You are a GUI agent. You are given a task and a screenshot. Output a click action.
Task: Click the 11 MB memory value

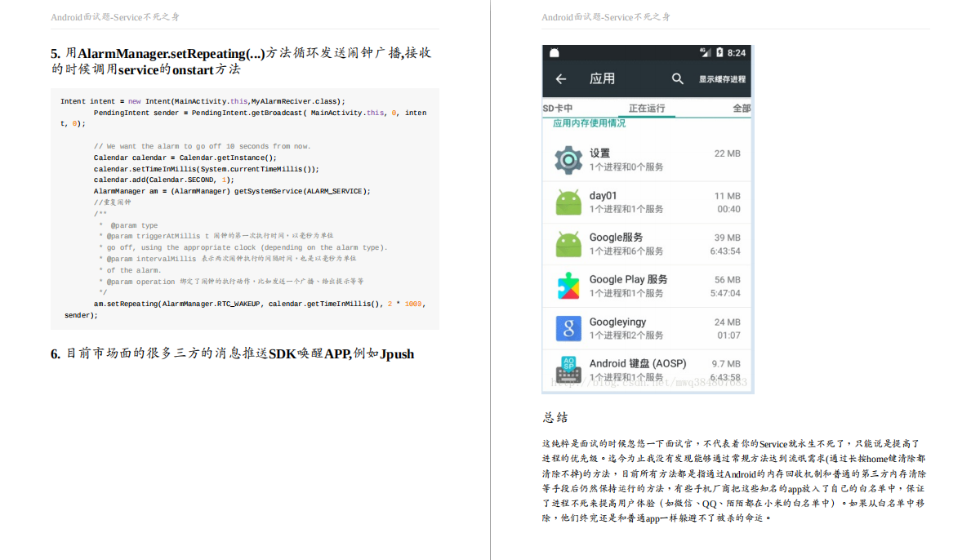tap(728, 196)
